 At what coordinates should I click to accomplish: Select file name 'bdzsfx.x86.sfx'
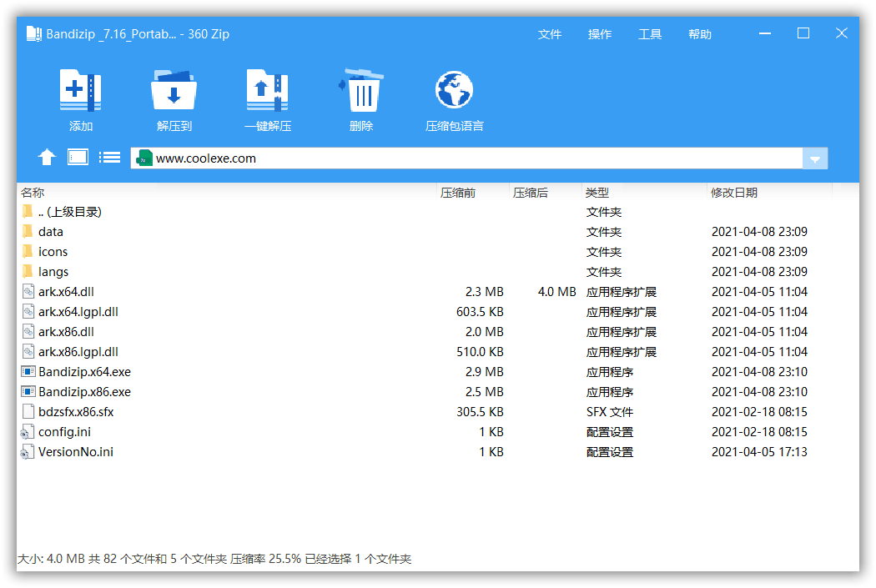[x=76, y=412]
